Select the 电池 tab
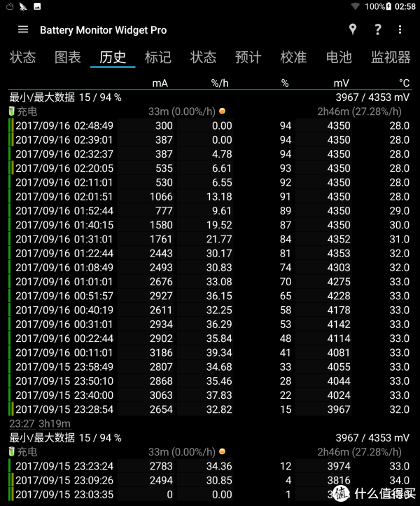Image resolution: width=420 pixels, height=506 pixels. [x=338, y=57]
